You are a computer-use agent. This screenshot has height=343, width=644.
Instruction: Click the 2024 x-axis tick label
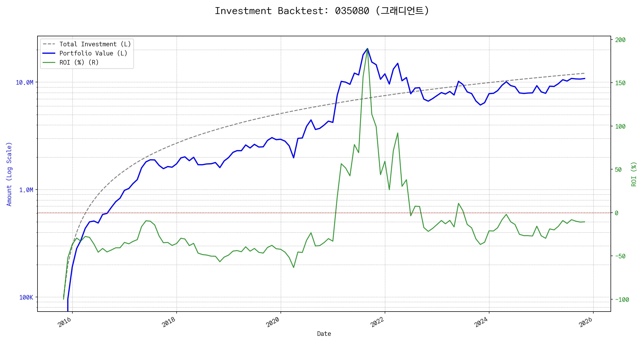coord(481,322)
